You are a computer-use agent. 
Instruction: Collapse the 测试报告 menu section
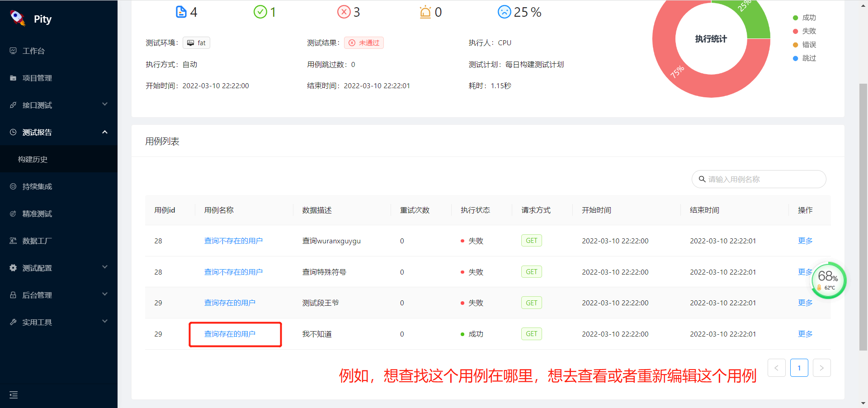[37, 132]
